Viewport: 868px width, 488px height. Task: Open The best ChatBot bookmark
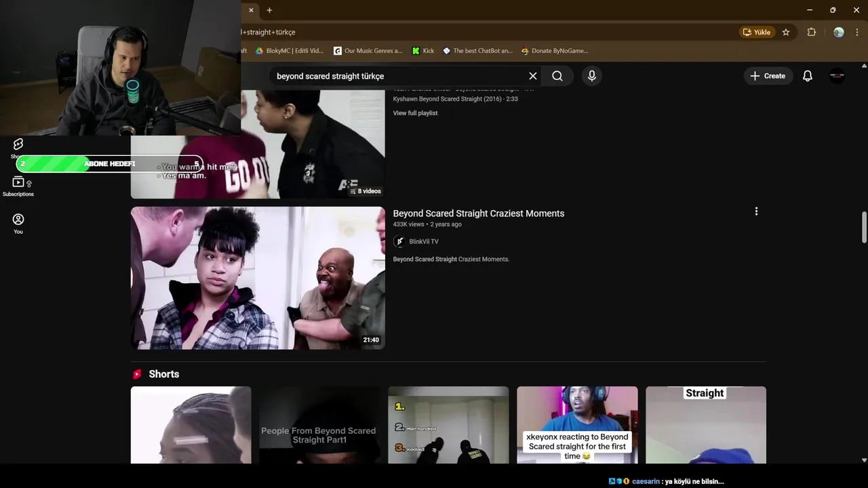coord(477,51)
